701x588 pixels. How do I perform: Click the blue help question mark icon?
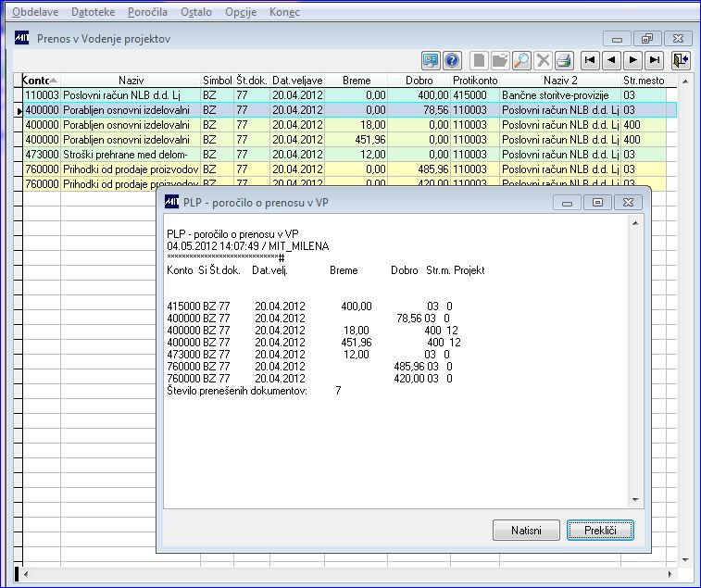453,61
